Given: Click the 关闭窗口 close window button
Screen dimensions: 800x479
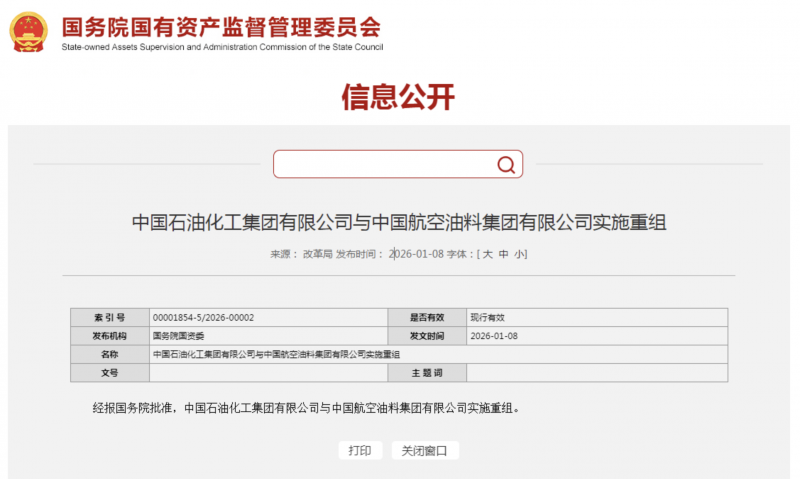Looking at the screenshot, I should tap(425, 450).
